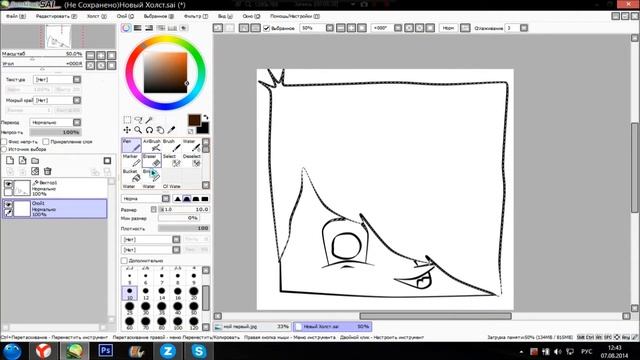This screenshot has height=360, width=640.
Task: Open the Фильтр menu
Action: (x=196, y=16)
